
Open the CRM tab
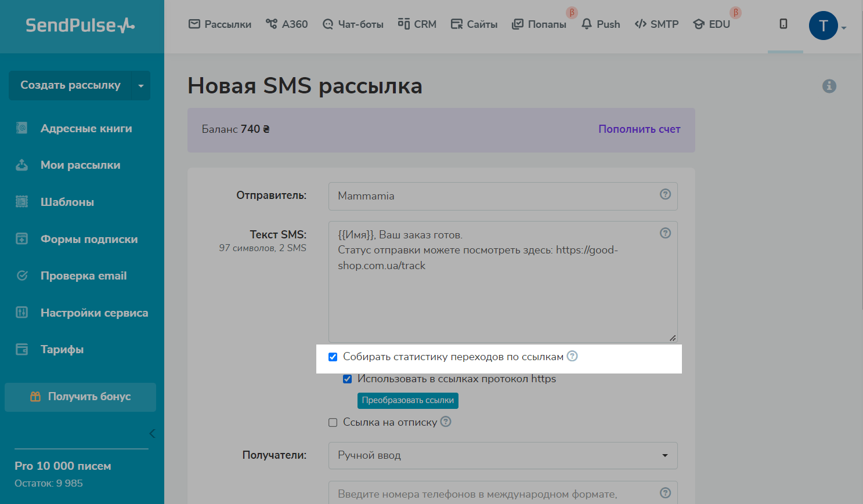417,24
